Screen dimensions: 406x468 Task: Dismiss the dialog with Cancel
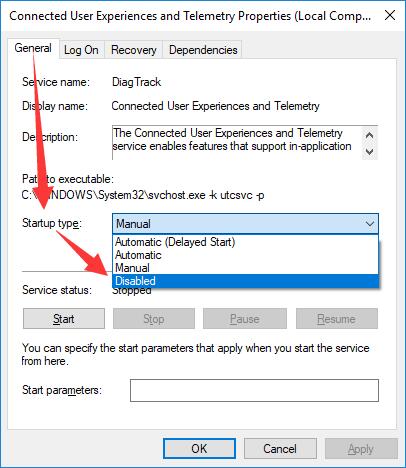(280, 449)
